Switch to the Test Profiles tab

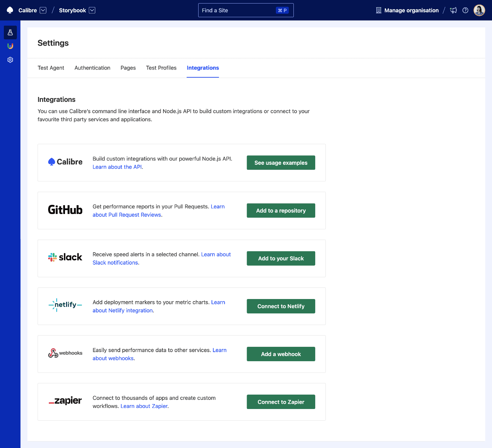click(161, 68)
